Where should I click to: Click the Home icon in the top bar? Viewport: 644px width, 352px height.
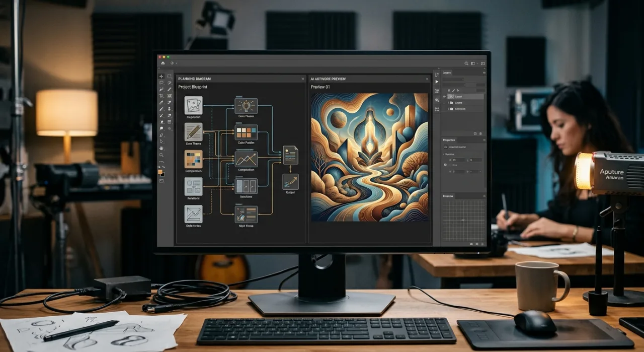[163, 63]
